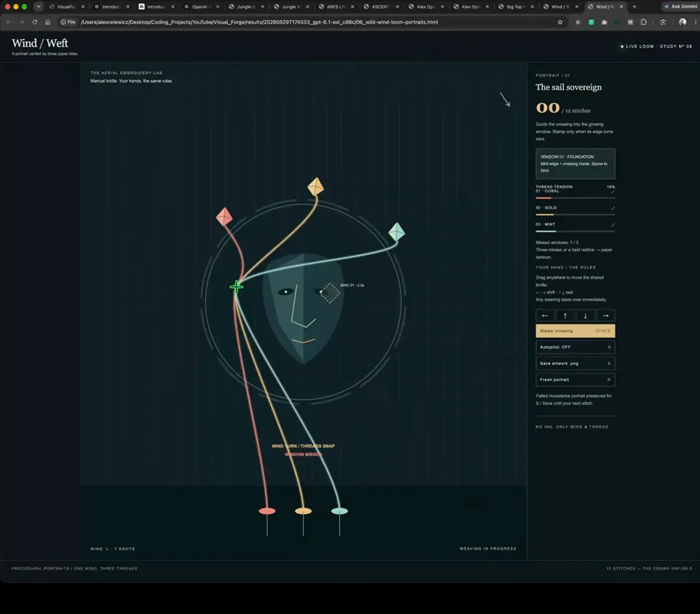Click the File site info chip
The image size is (700, 614).
(x=68, y=22)
